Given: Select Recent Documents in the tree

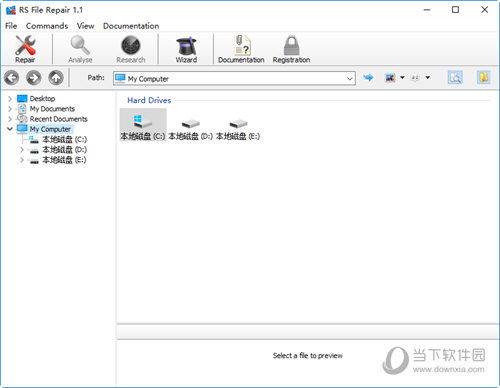Looking at the screenshot, I should tap(58, 119).
